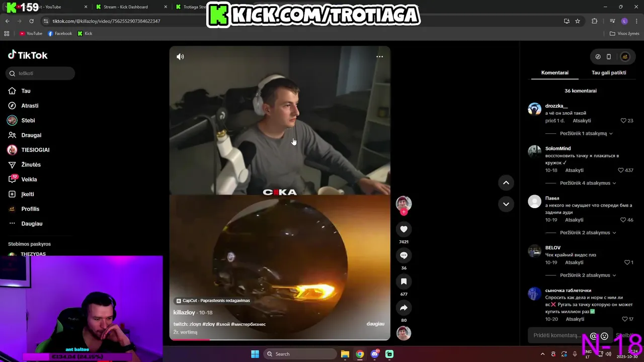Reply to SolomMind via Atsakyti
Screen dimensions: 644x362
click(574, 170)
